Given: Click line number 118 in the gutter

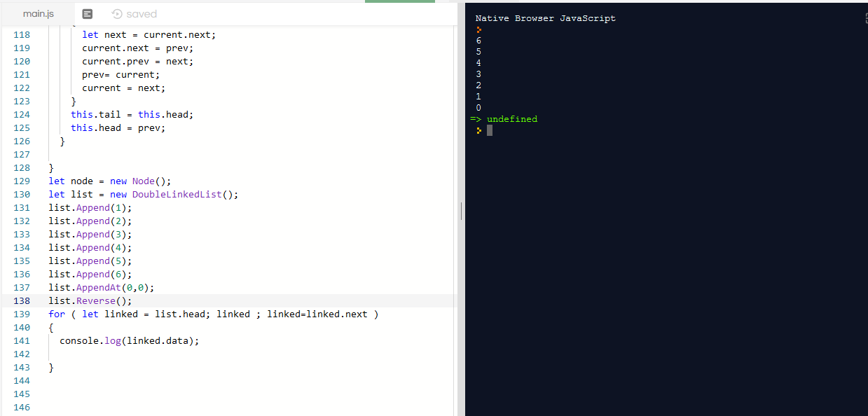Looking at the screenshot, I should click(x=22, y=34).
